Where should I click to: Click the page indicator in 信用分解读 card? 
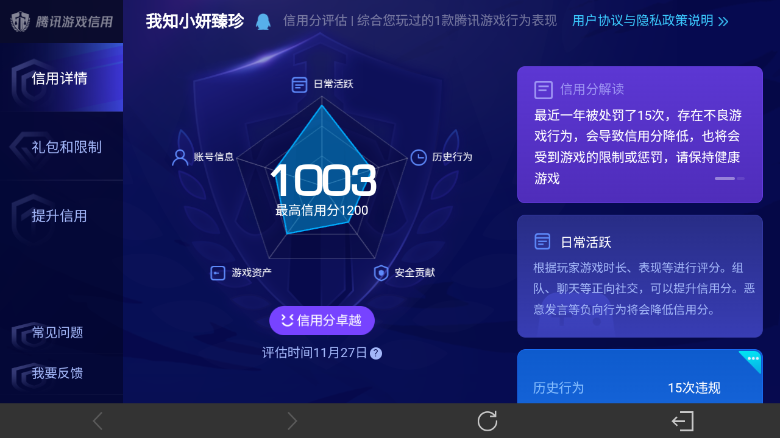729,178
